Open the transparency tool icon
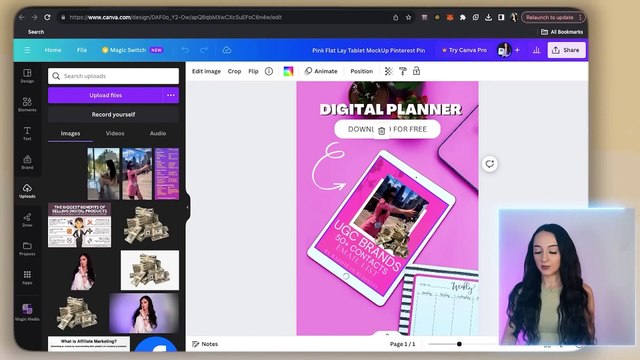 (389, 71)
